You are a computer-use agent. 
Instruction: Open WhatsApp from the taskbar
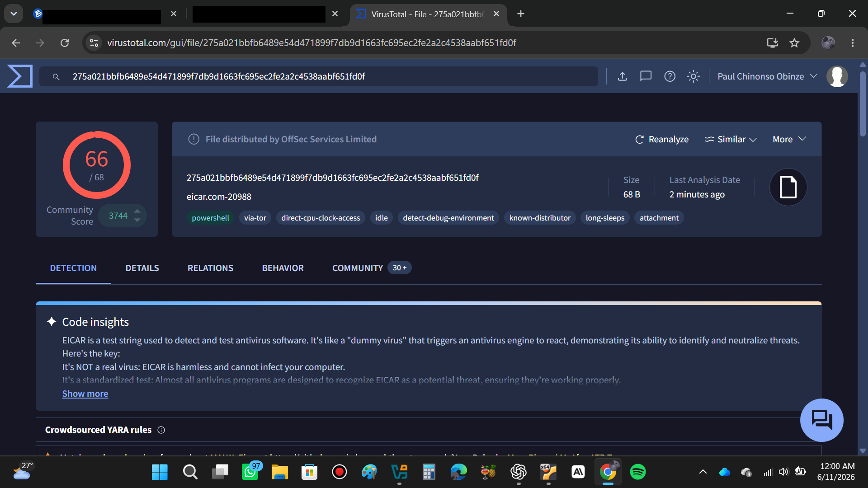pos(250,472)
